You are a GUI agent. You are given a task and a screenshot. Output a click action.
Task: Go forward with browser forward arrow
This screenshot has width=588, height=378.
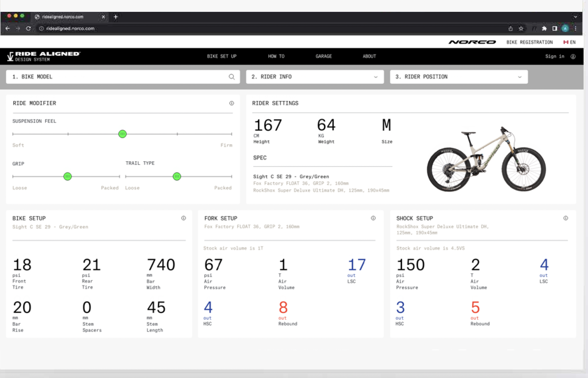(x=18, y=28)
